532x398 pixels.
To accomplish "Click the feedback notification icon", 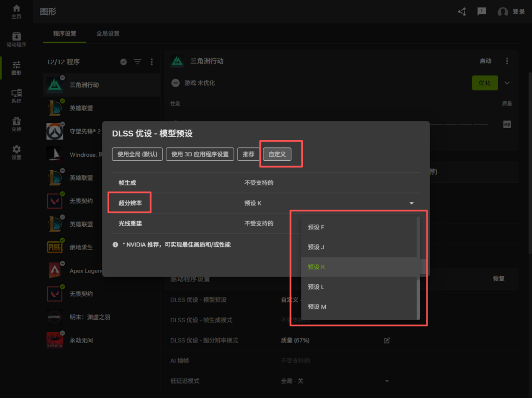I will coord(482,11).
